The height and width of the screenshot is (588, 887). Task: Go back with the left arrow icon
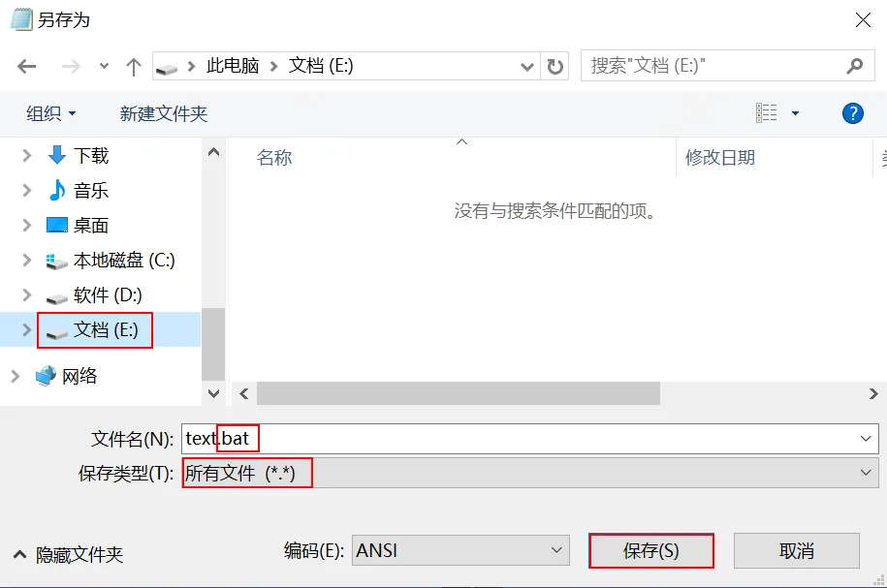tap(26, 67)
